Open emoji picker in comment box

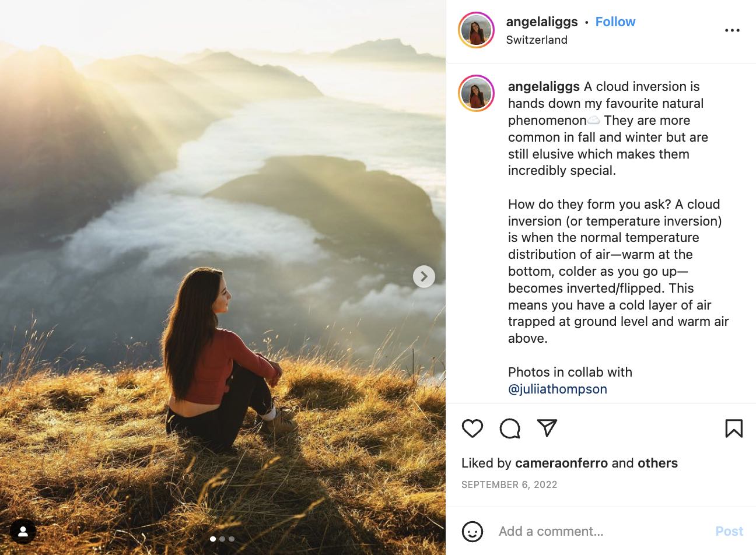click(x=472, y=531)
